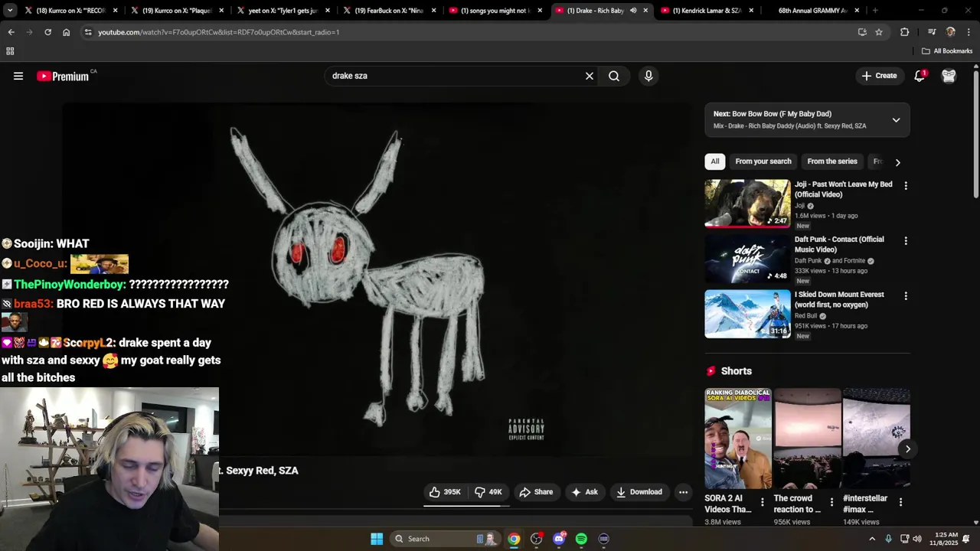Screen dimensions: 980x551
Task: Reload the page in Chrome
Action: coord(47,32)
